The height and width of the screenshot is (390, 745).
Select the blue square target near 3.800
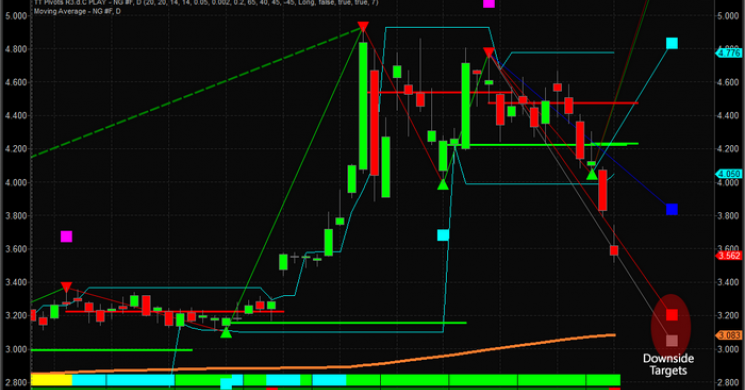point(671,209)
